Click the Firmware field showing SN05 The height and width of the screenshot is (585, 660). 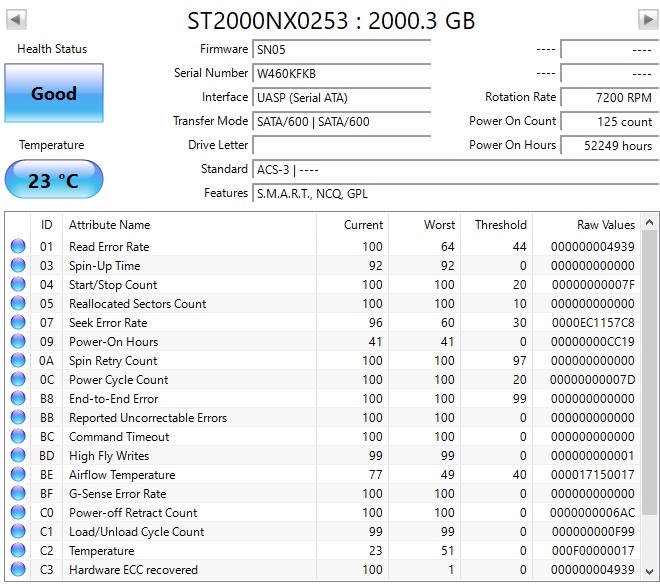(341, 49)
